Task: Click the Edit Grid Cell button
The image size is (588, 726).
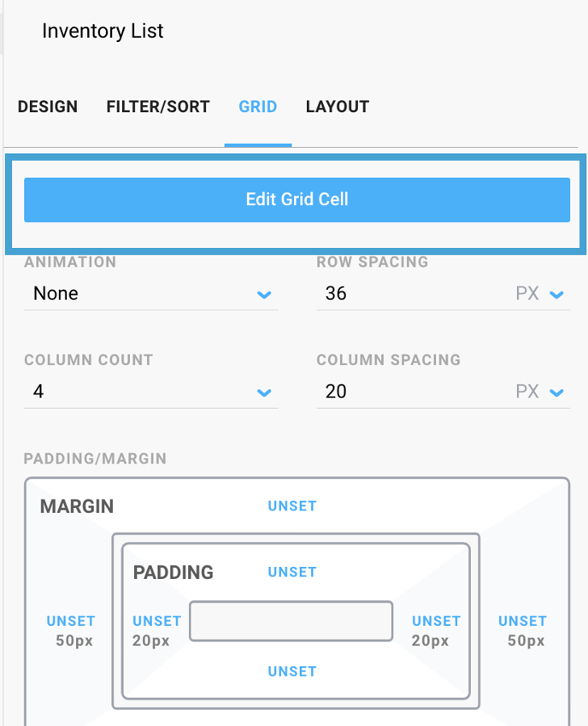Action: (296, 199)
